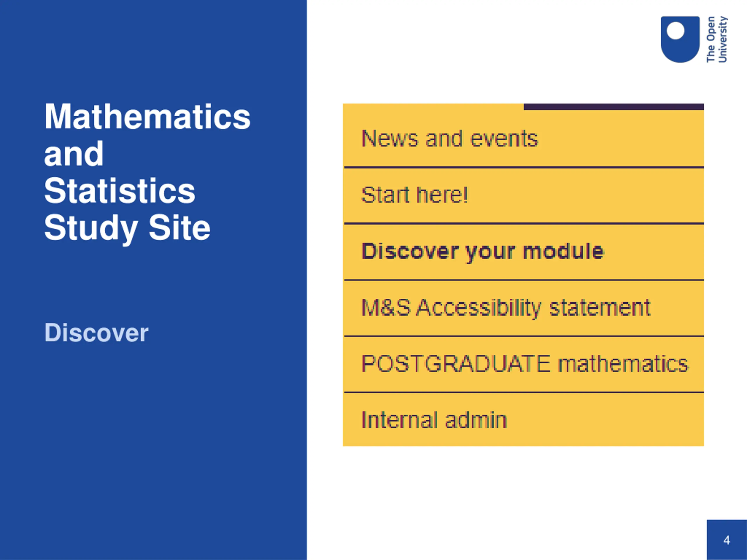The width and height of the screenshot is (747, 560).
Task: Click the divider line below News and events
Action: (524, 167)
